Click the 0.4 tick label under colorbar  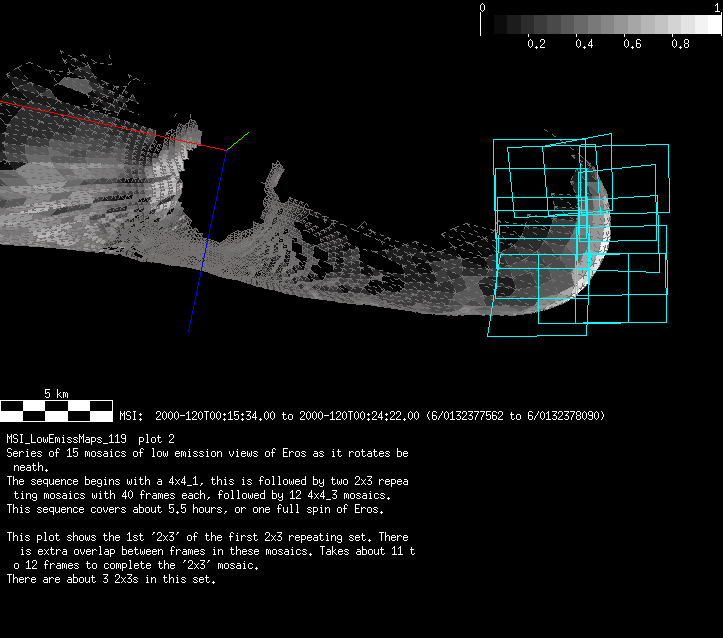584,45
